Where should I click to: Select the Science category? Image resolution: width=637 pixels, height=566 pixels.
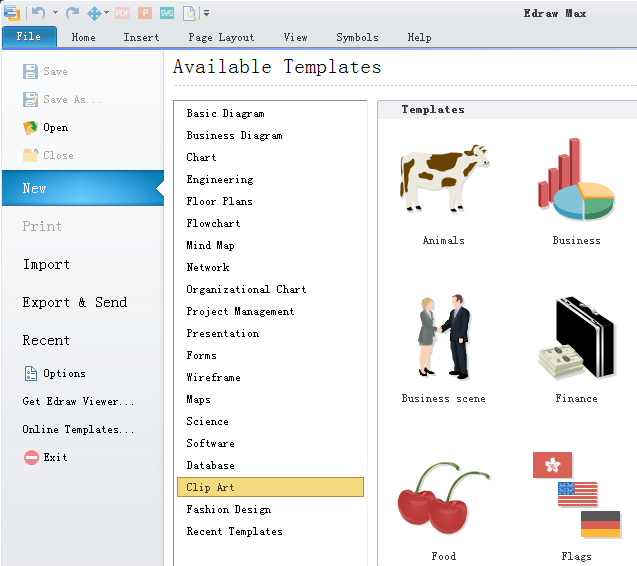(207, 421)
